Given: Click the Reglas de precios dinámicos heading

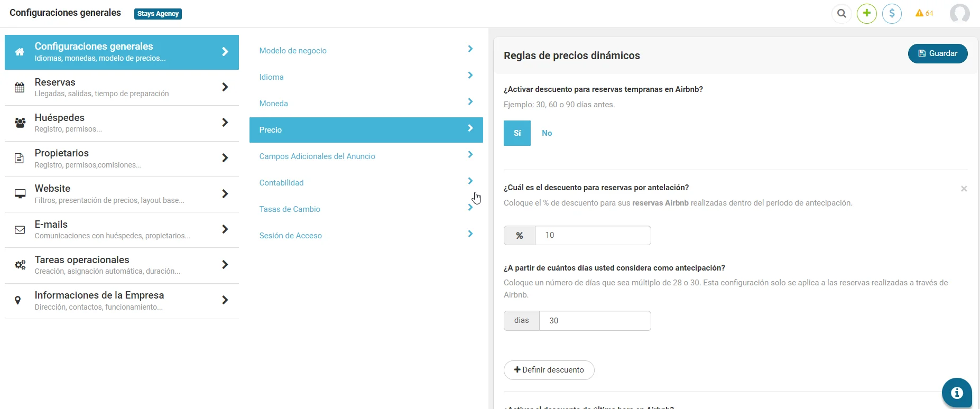Looking at the screenshot, I should click(x=572, y=55).
